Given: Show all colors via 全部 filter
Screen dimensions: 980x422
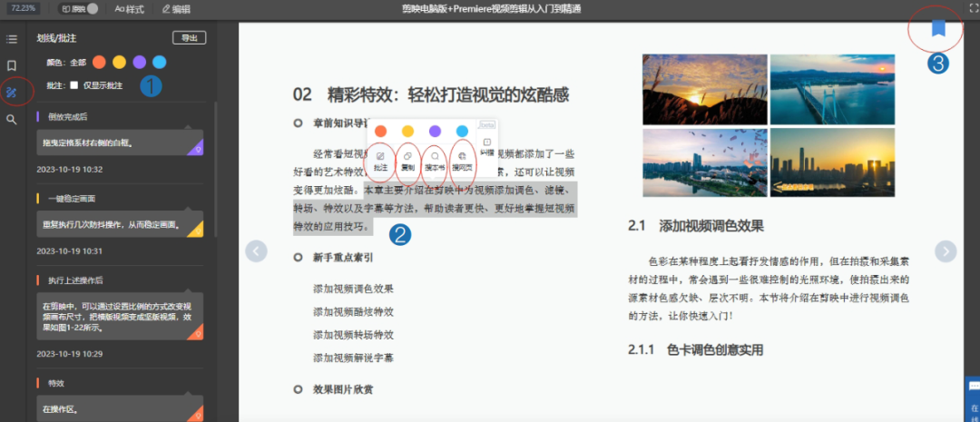Looking at the screenshot, I should click(78, 63).
